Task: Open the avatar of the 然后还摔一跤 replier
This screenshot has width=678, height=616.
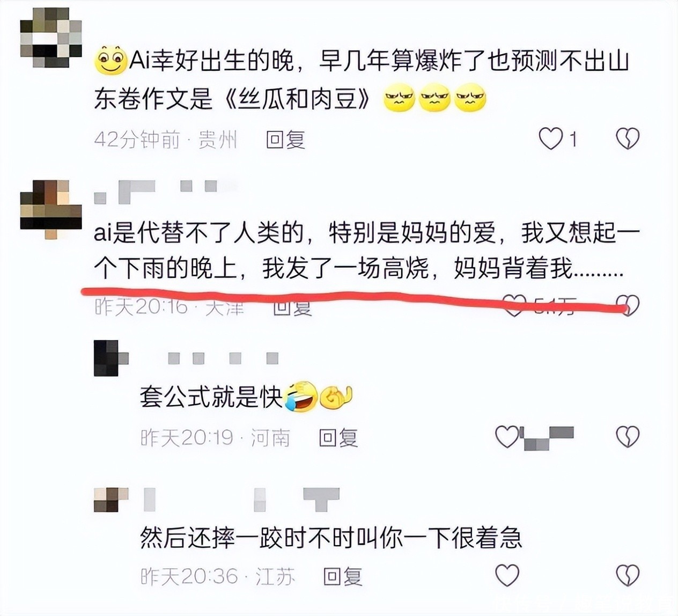Action: tap(111, 500)
